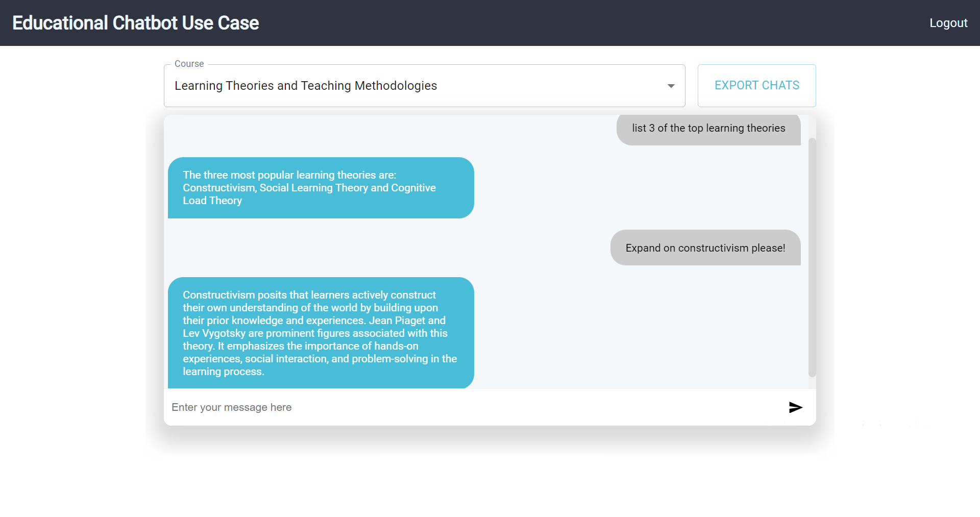Focus the 'Enter your message here' field

pyautogui.click(x=475, y=407)
